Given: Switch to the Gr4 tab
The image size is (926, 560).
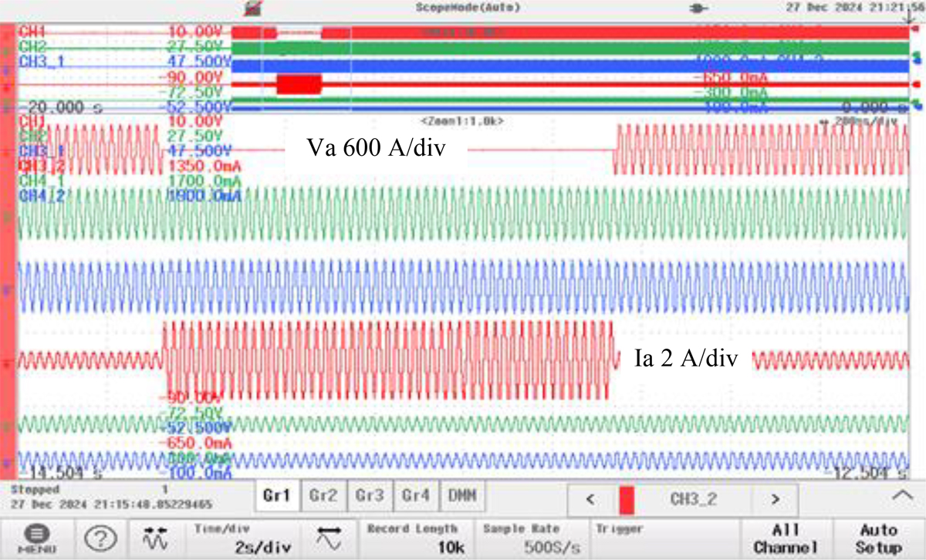Looking at the screenshot, I should click(x=415, y=498).
